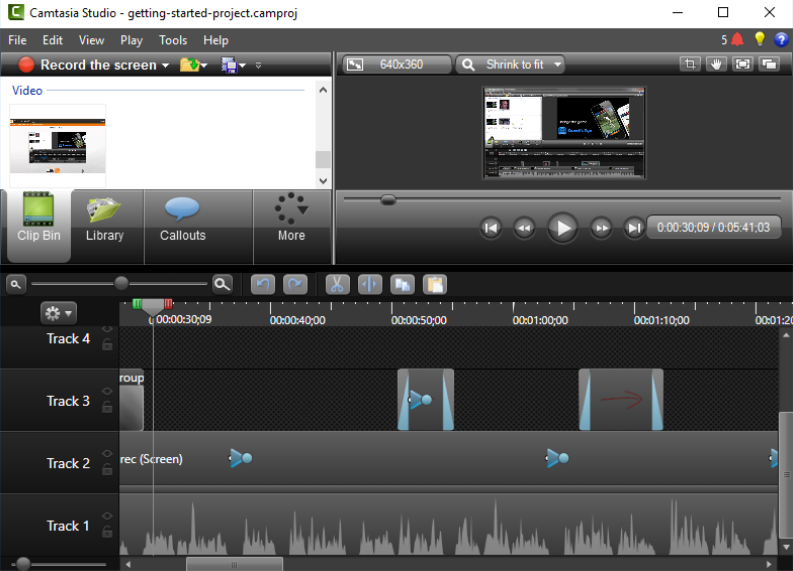Click the notifications bell icon
793x571 pixels.
point(737,39)
